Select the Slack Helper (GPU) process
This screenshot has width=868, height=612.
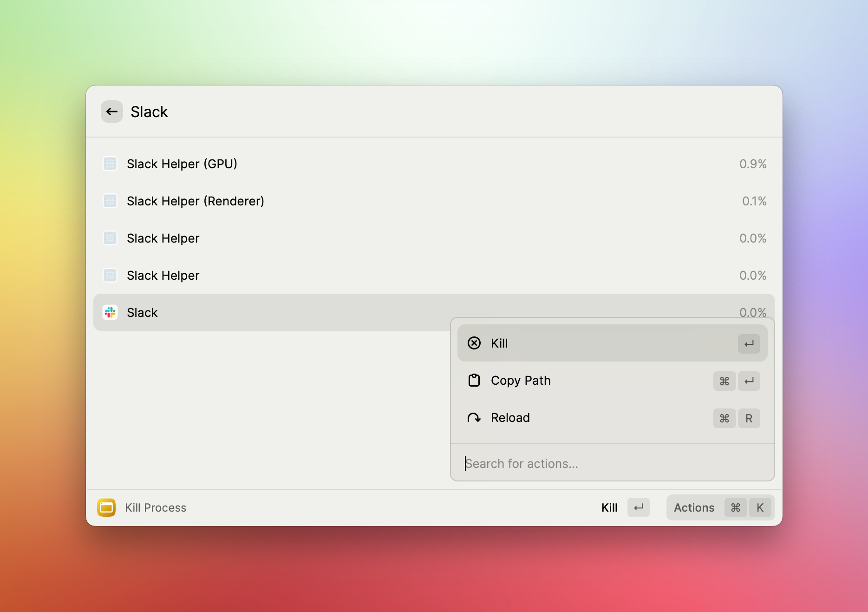[434, 164]
